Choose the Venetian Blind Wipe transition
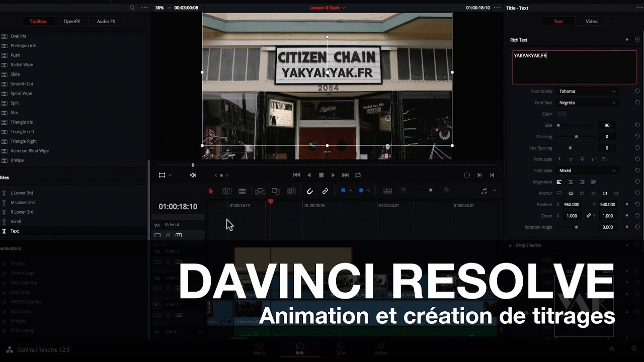This screenshot has width=644, height=362. click(x=30, y=151)
